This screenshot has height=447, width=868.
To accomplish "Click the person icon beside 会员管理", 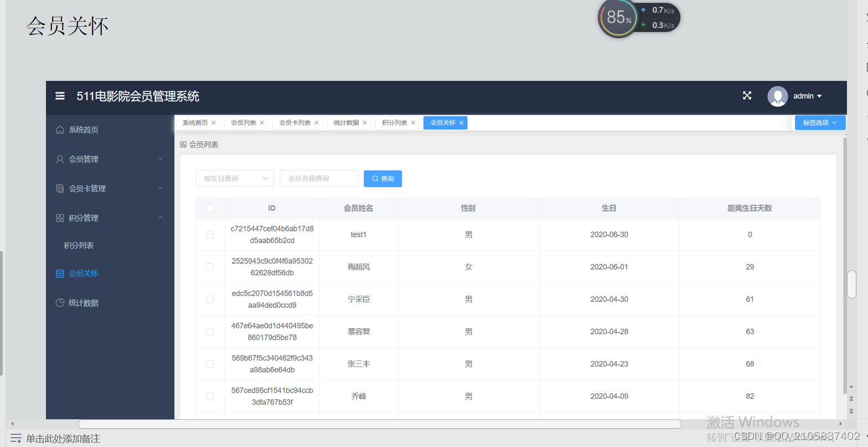I will point(60,159).
